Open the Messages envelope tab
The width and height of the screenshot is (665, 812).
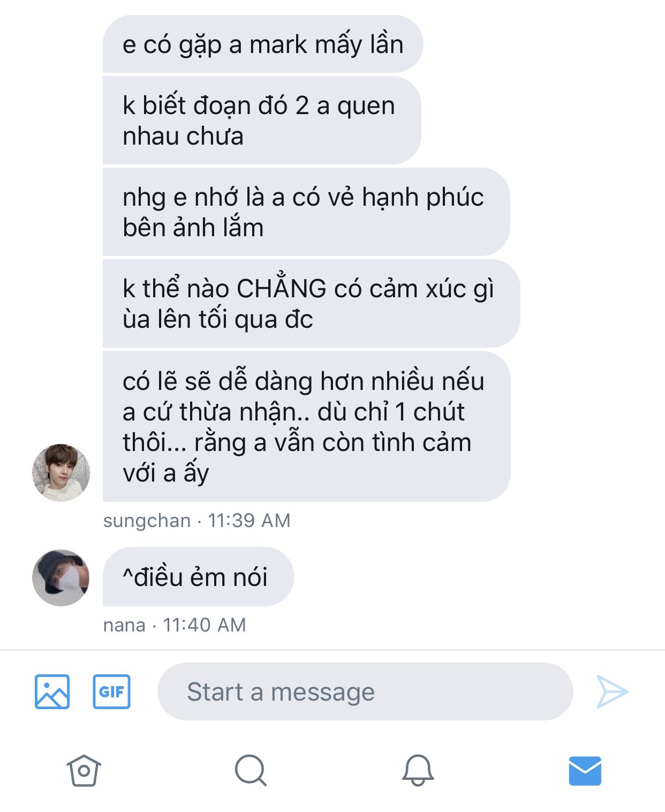point(585,771)
